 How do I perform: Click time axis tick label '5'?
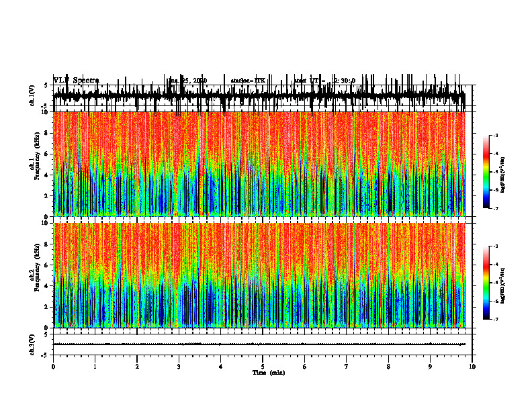pos(263,367)
